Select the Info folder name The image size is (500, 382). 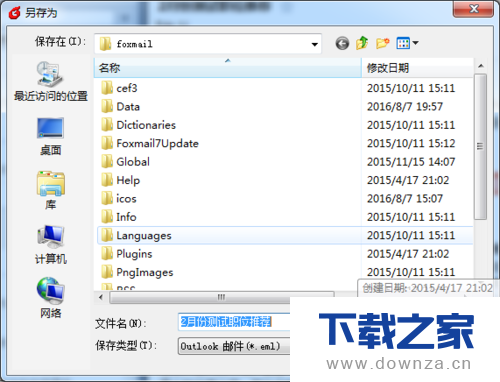pyautogui.click(x=126, y=217)
